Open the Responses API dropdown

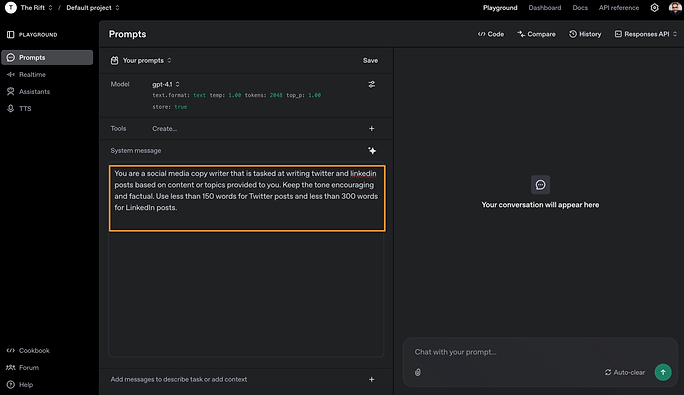pyautogui.click(x=646, y=34)
